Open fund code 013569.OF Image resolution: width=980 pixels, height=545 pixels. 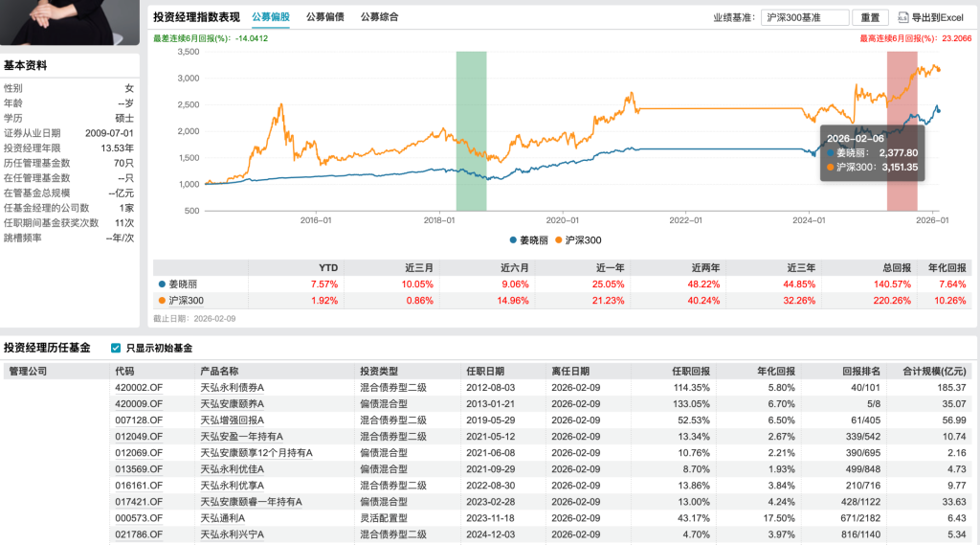[x=139, y=469]
